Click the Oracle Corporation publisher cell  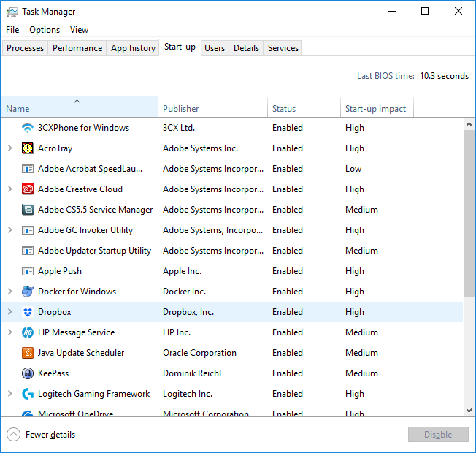[x=199, y=353]
